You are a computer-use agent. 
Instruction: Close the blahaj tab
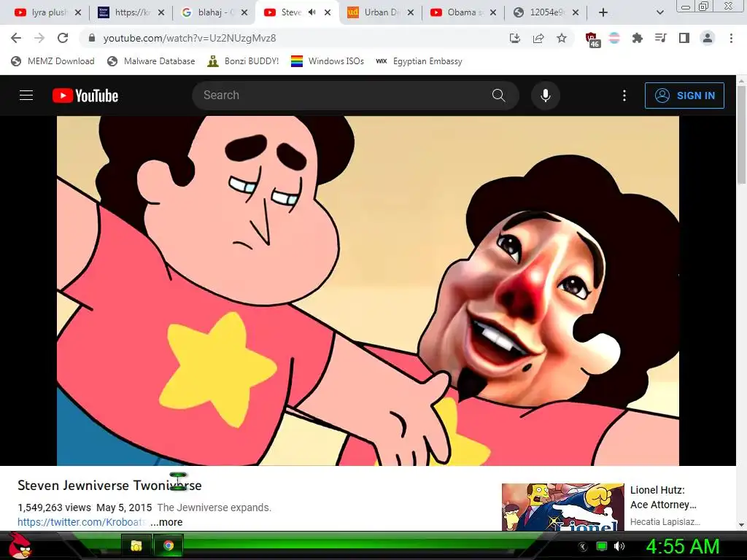(244, 12)
